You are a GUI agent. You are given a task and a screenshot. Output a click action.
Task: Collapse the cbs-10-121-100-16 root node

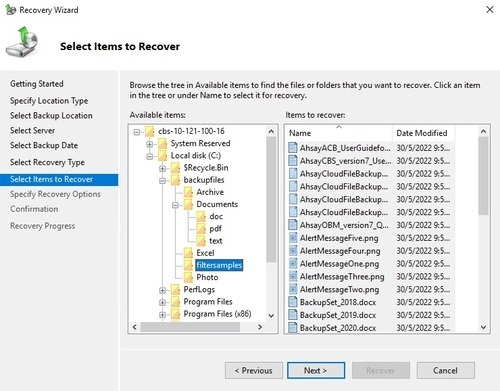tap(137, 132)
